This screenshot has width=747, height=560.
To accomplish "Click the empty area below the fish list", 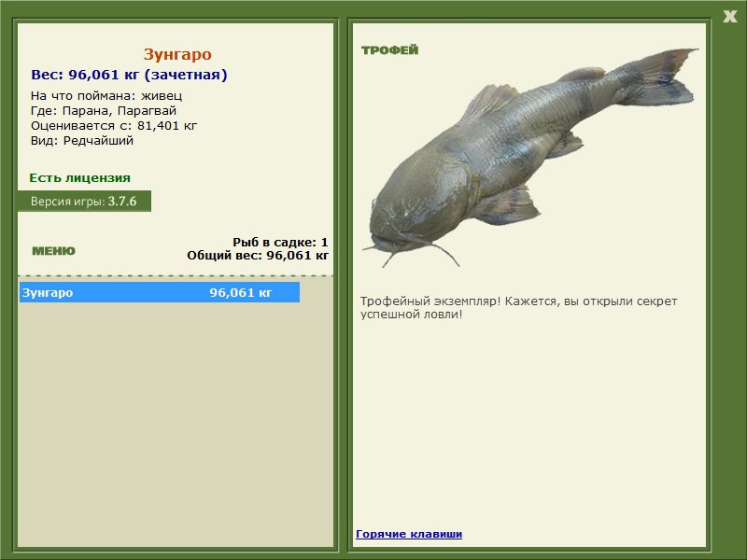I will click(x=176, y=420).
